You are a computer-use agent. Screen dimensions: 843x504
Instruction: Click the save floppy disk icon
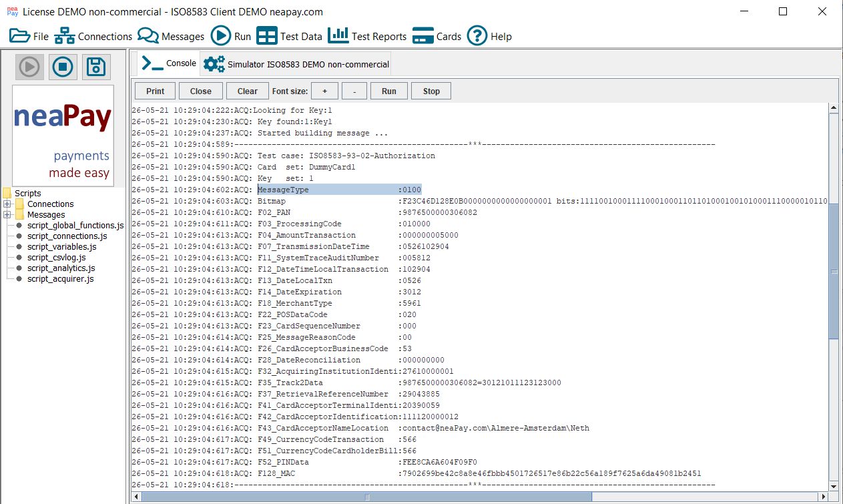coord(96,67)
